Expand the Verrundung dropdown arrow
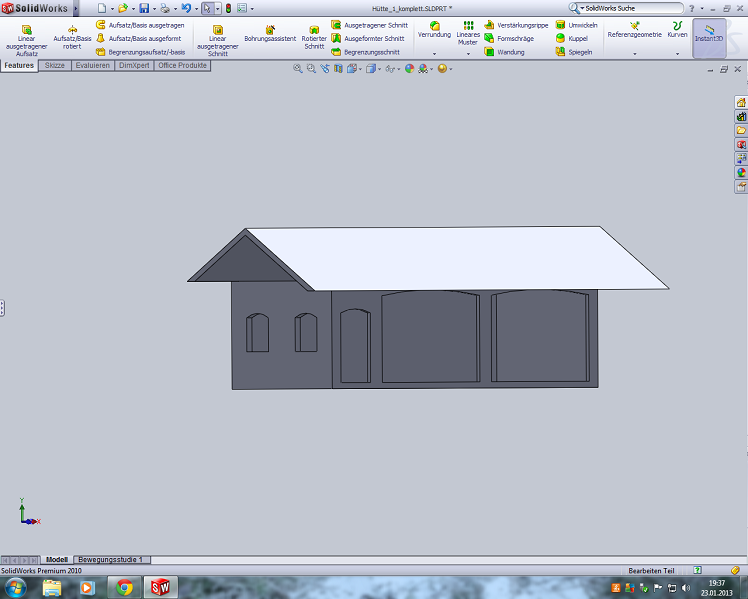Screen dimensions: 748x599 434,53
